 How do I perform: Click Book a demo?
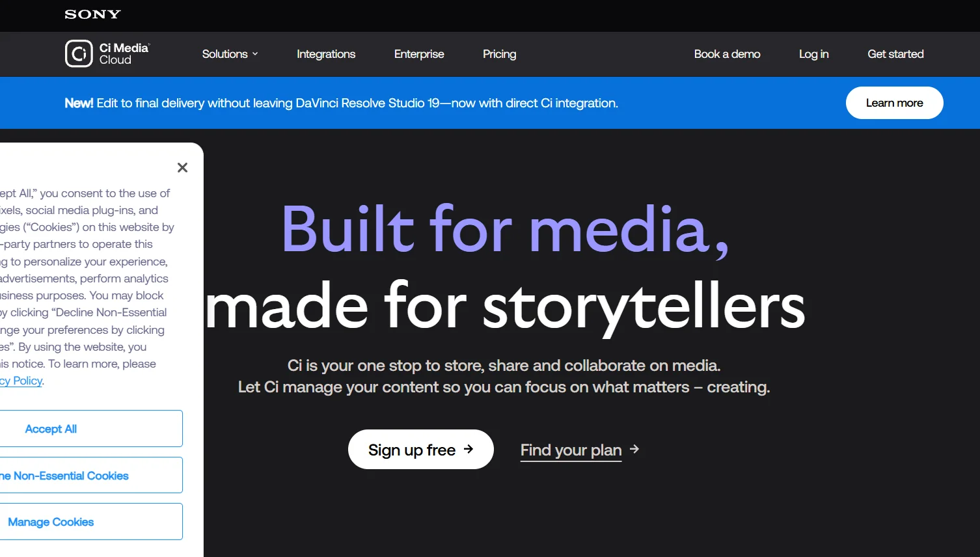pyautogui.click(x=727, y=54)
